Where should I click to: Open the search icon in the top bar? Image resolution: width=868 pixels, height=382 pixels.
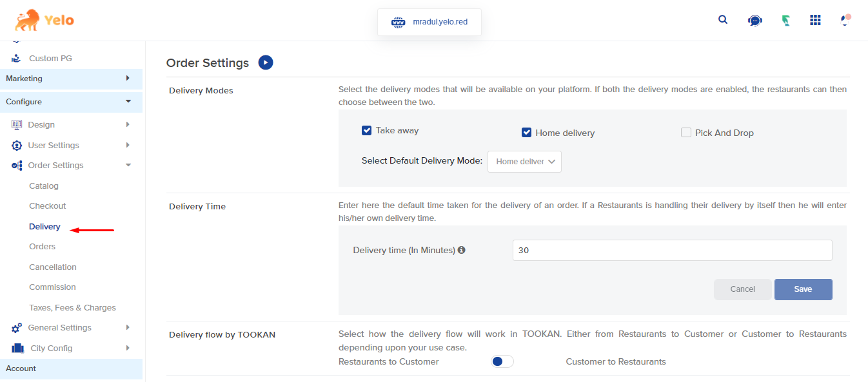[x=722, y=19]
